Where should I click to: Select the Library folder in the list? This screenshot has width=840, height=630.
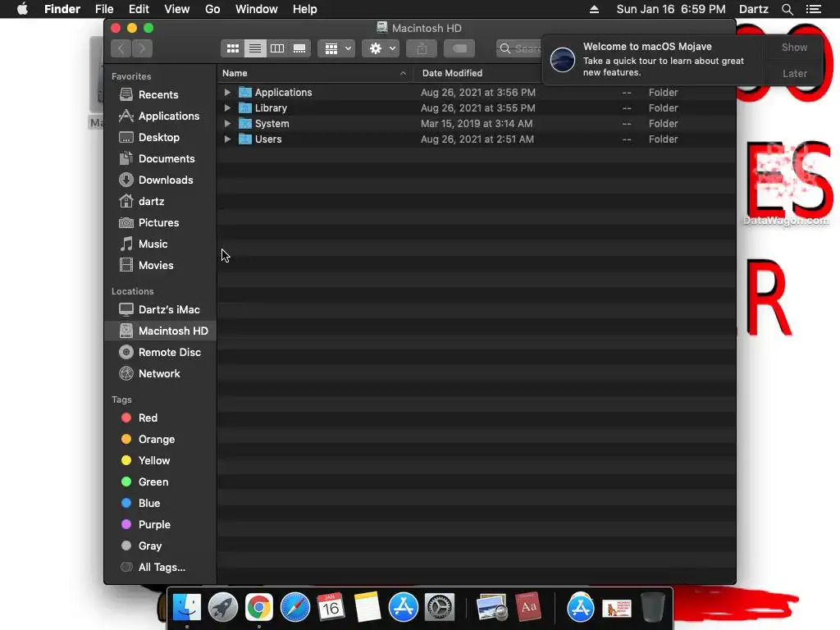(x=477, y=107)
